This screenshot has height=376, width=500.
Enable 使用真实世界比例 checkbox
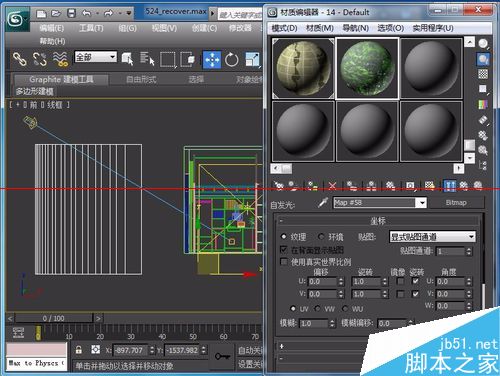[x=284, y=262]
